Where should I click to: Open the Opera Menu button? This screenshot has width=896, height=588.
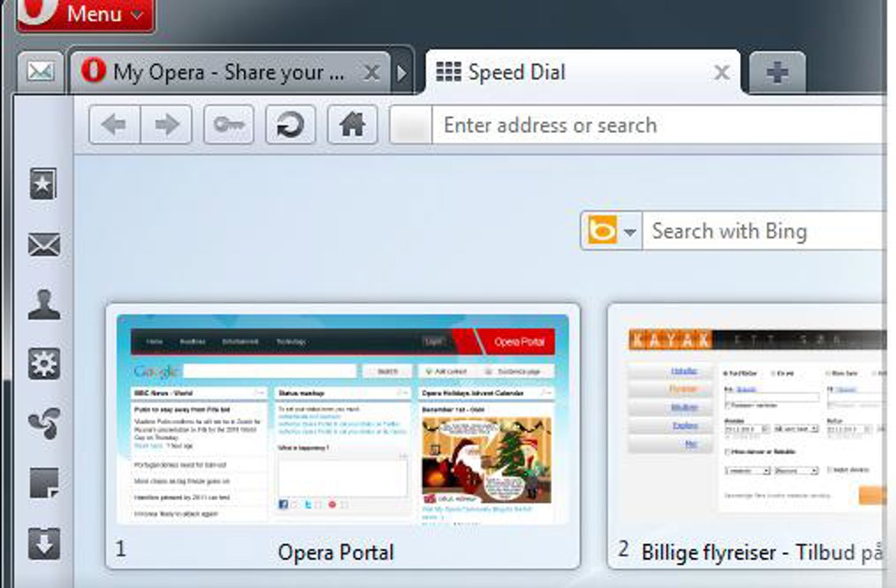point(85,14)
